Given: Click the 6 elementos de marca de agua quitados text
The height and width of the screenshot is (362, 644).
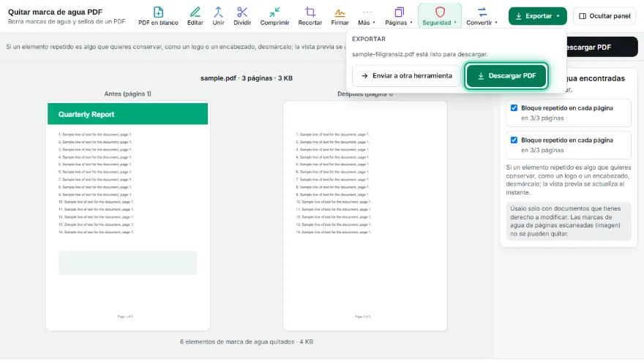Looking at the screenshot, I should tap(247, 342).
